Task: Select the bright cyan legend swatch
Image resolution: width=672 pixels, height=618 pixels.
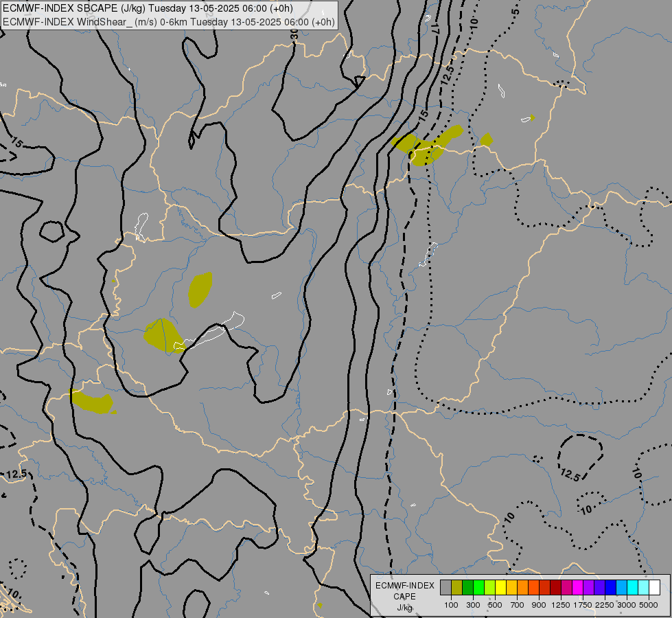Action: click(x=633, y=587)
